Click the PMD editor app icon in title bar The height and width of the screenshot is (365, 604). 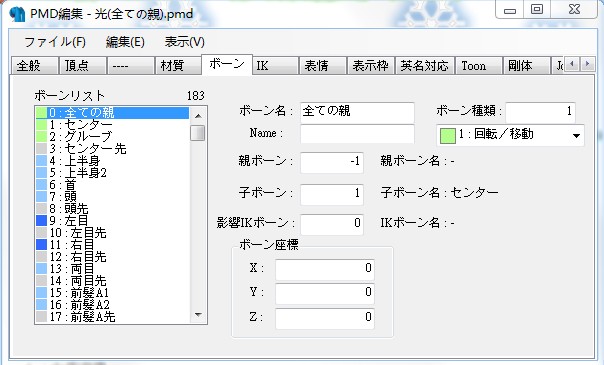(17, 14)
